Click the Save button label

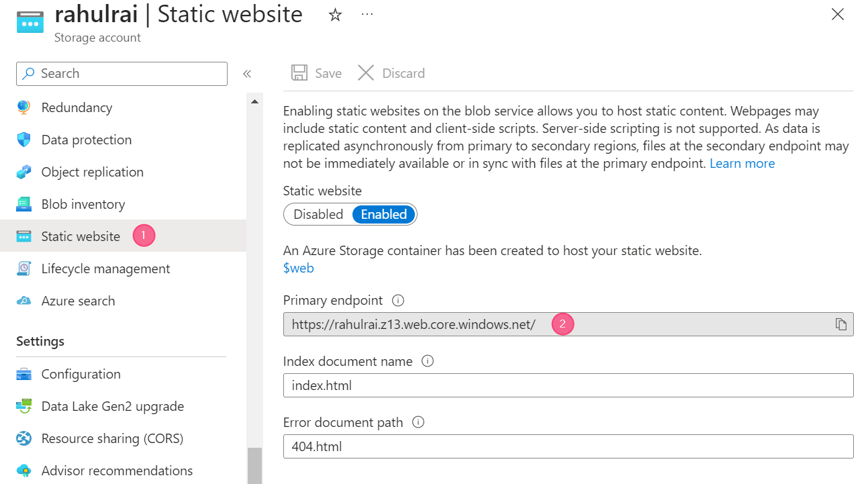pos(328,73)
